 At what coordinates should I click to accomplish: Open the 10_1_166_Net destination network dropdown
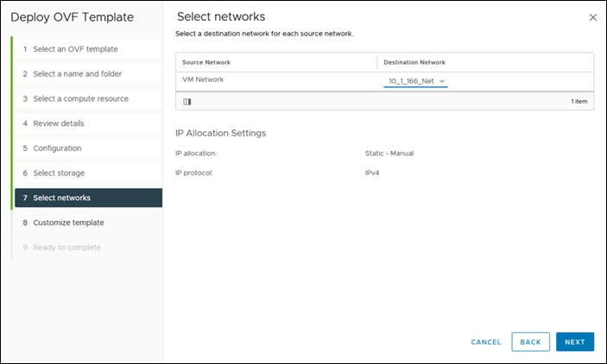416,81
